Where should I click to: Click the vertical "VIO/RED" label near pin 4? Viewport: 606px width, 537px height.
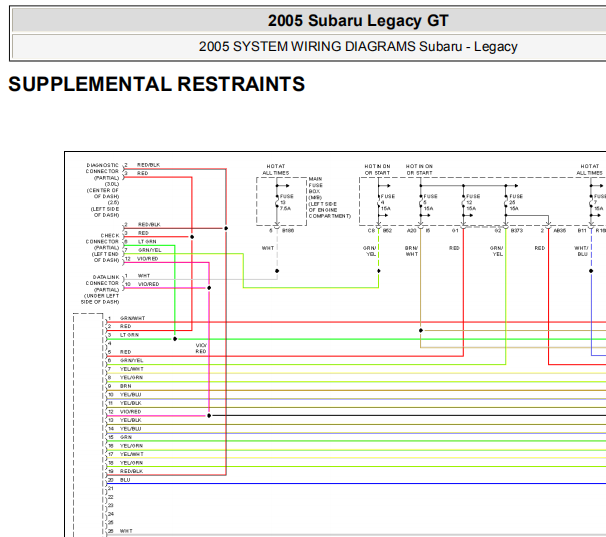(x=201, y=348)
